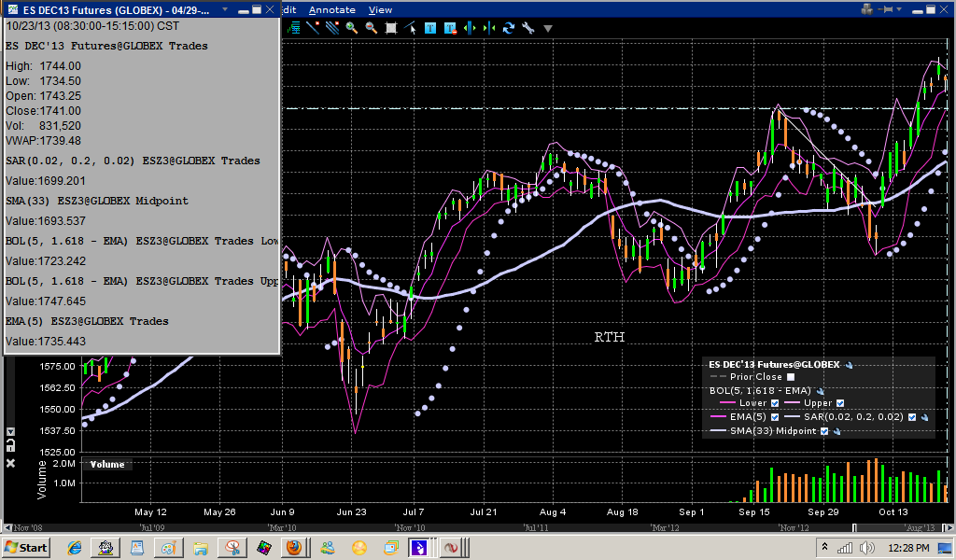Toggle Prior Close checkbox in legend
The width and height of the screenshot is (956, 560).
point(791,377)
